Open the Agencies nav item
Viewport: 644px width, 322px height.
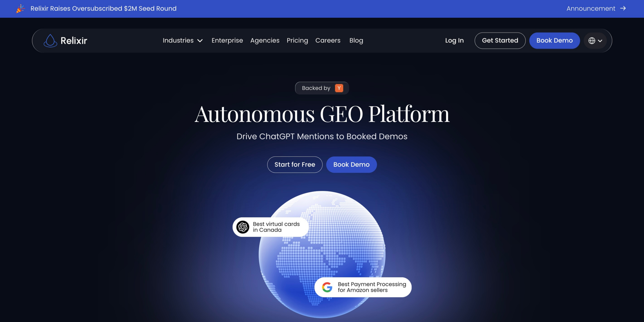tap(265, 41)
